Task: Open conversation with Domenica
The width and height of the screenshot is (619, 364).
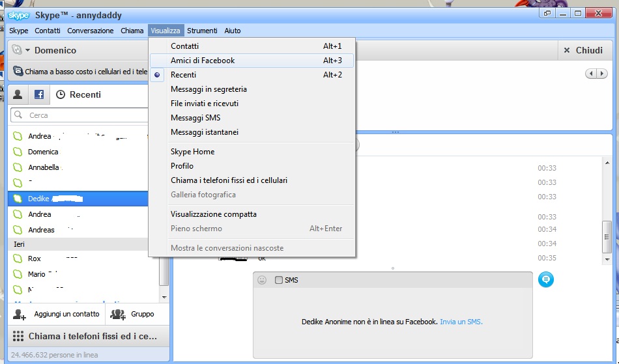Action: [x=78, y=152]
